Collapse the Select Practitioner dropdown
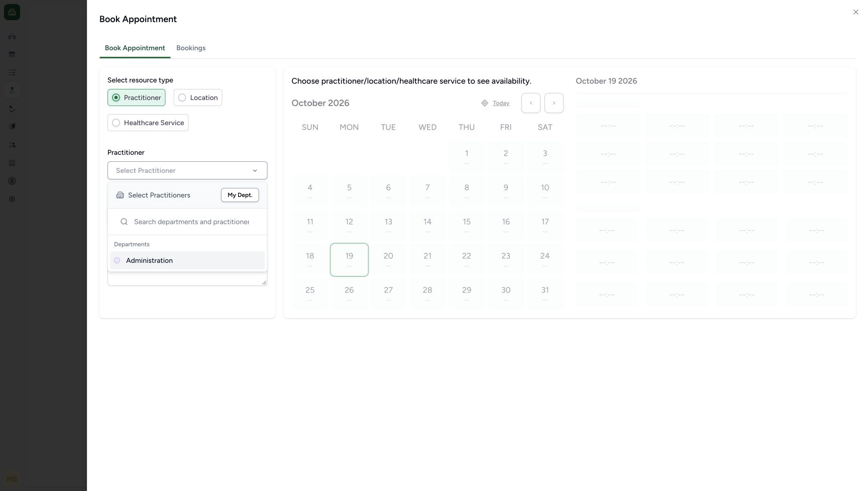The height and width of the screenshot is (491, 868). pos(187,170)
